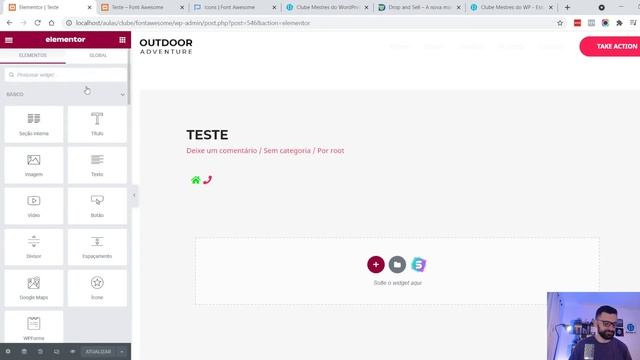The height and width of the screenshot is (360, 640).
Task: Open the revision history icon
Action: pos(40,351)
